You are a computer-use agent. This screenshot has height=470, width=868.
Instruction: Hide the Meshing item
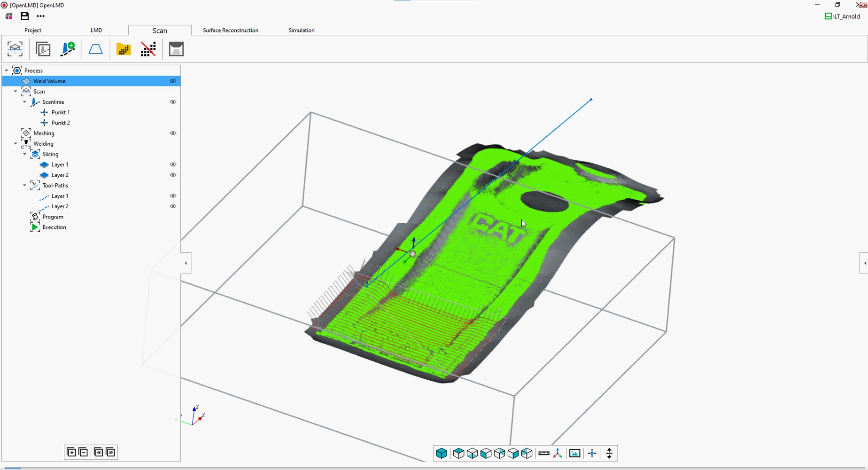[173, 133]
